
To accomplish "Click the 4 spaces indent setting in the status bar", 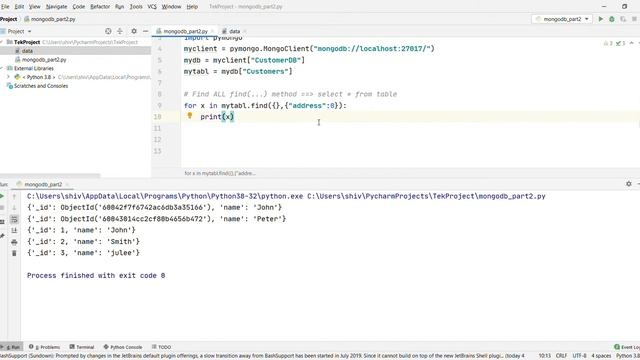I will pos(601,356).
